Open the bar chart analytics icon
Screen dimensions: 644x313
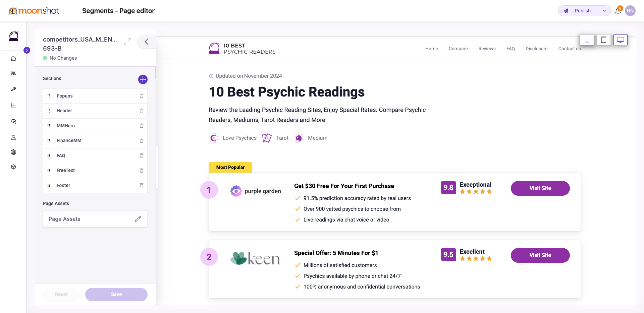tap(13, 105)
